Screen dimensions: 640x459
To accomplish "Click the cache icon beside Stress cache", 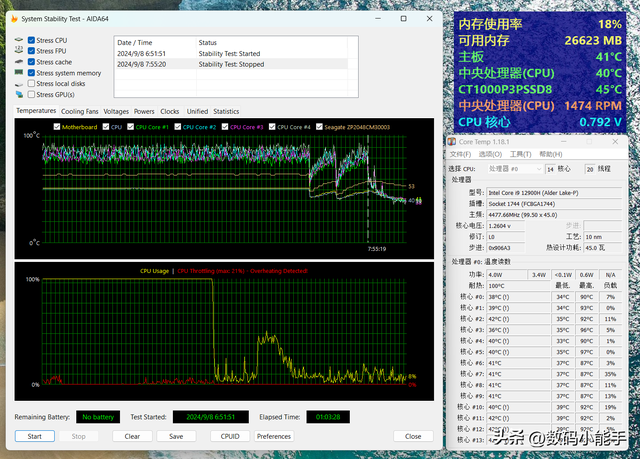I will click(19, 62).
